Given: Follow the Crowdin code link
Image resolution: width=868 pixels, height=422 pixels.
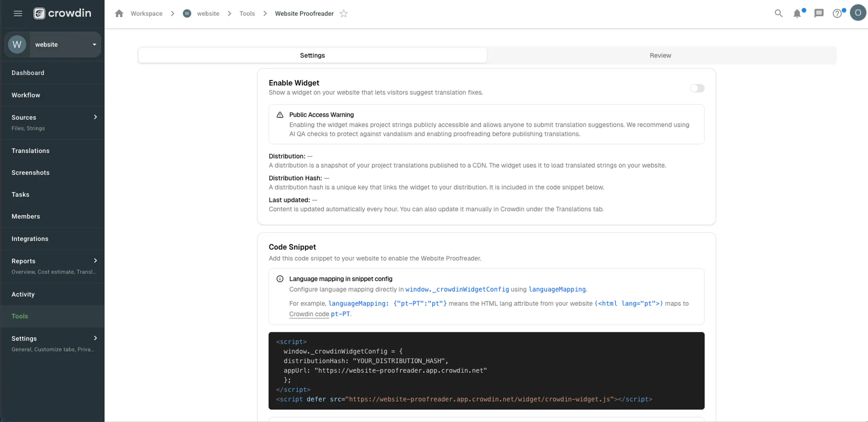Looking at the screenshot, I should [x=309, y=314].
